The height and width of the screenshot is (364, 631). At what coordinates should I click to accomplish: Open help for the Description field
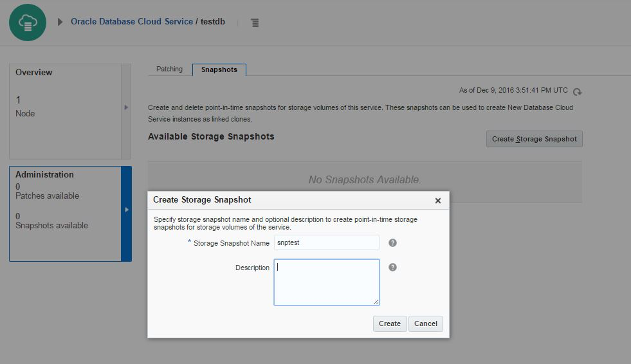coord(392,268)
